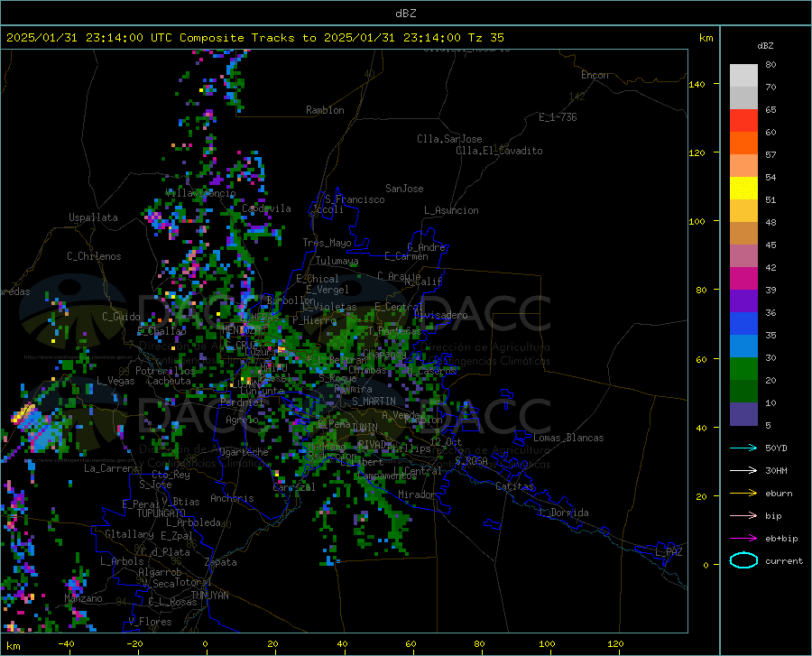Click the Catitas map label
Viewport: 812px width, 656px height.
pyautogui.click(x=514, y=486)
